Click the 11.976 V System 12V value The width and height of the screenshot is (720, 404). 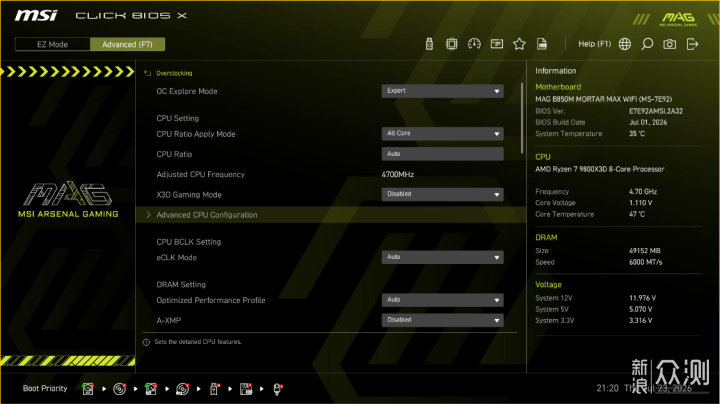click(642, 298)
